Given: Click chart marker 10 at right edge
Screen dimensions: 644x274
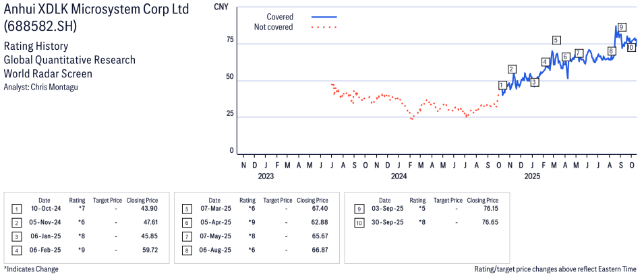Looking at the screenshot, I should click(x=631, y=48).
